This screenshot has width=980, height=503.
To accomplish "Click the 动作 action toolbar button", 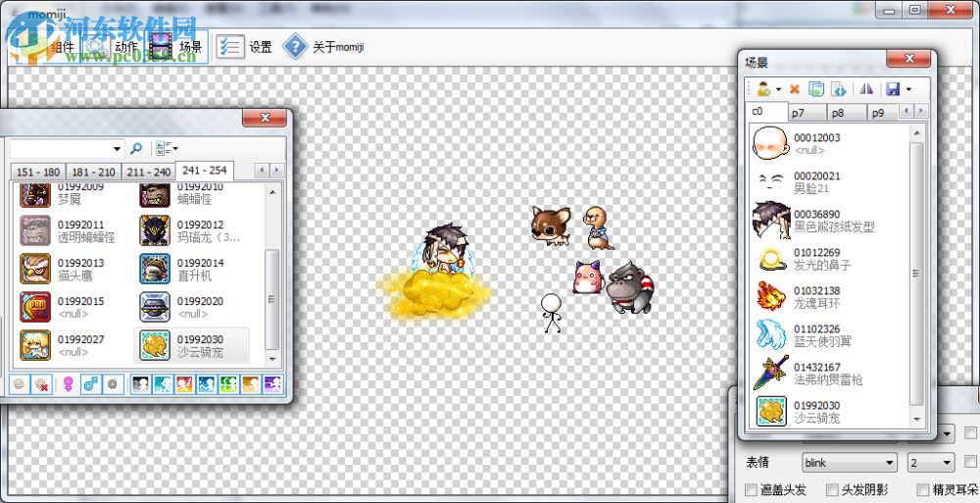I will click(x=111, y=47).
